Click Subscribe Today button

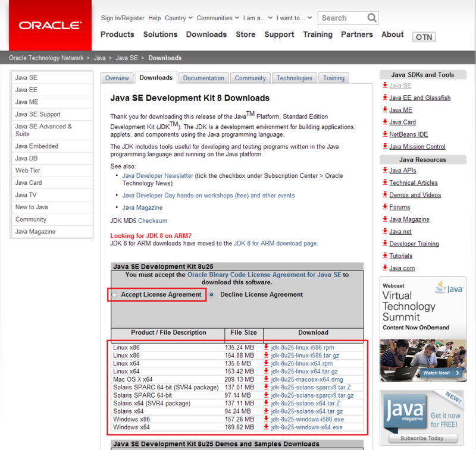click(423, 438)
